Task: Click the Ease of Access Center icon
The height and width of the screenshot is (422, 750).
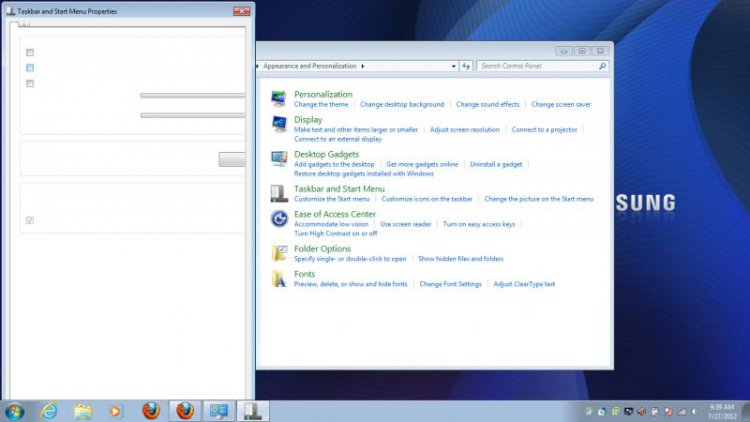Action: [x=278, y=219]
